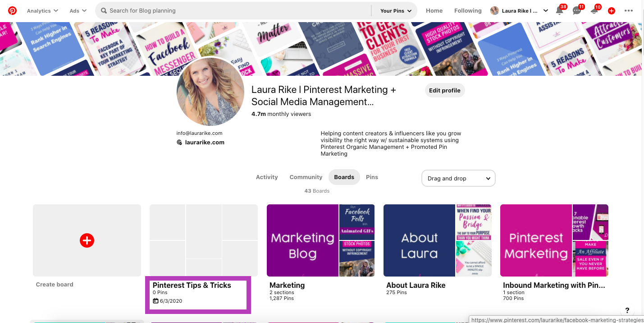
Task: Click the large profile photo
Action: (210, 92)
